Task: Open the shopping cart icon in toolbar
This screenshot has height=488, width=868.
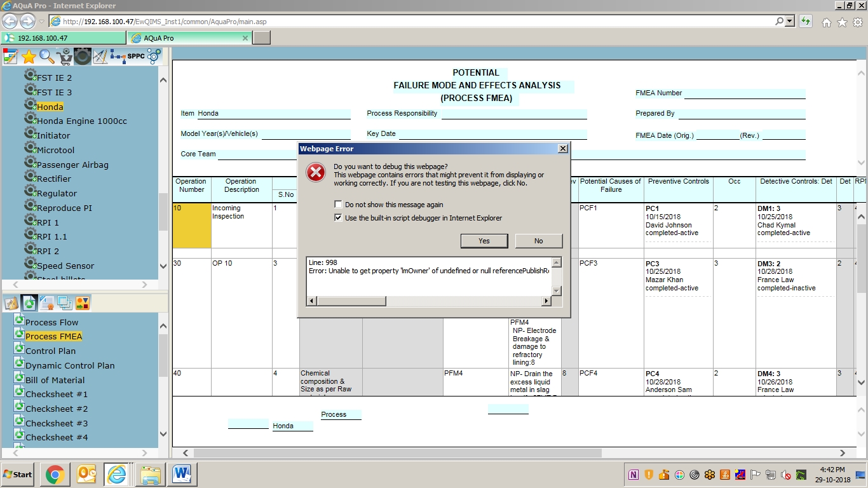Action: click(64, 57)
